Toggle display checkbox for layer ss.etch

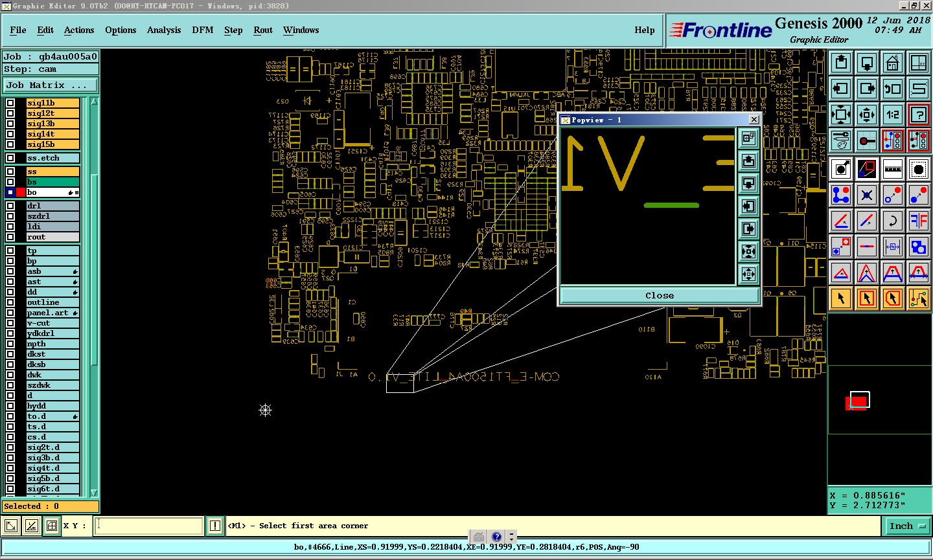10,158
